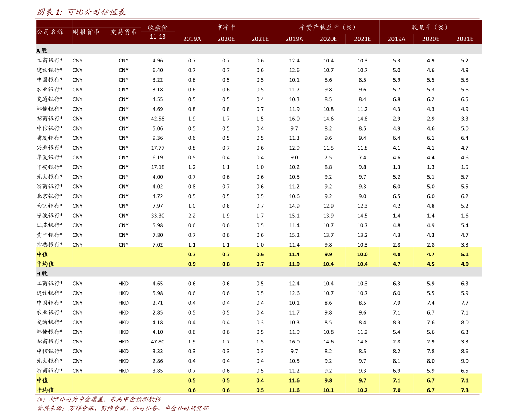The width and height of the screenshot is (506, 420).
Task: Click 2021E under the 股息率 header
Action: click(x=464, y=39)
